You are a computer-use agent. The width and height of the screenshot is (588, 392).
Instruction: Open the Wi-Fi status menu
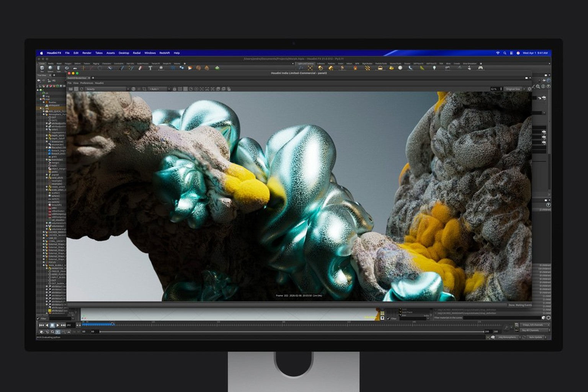498,53
